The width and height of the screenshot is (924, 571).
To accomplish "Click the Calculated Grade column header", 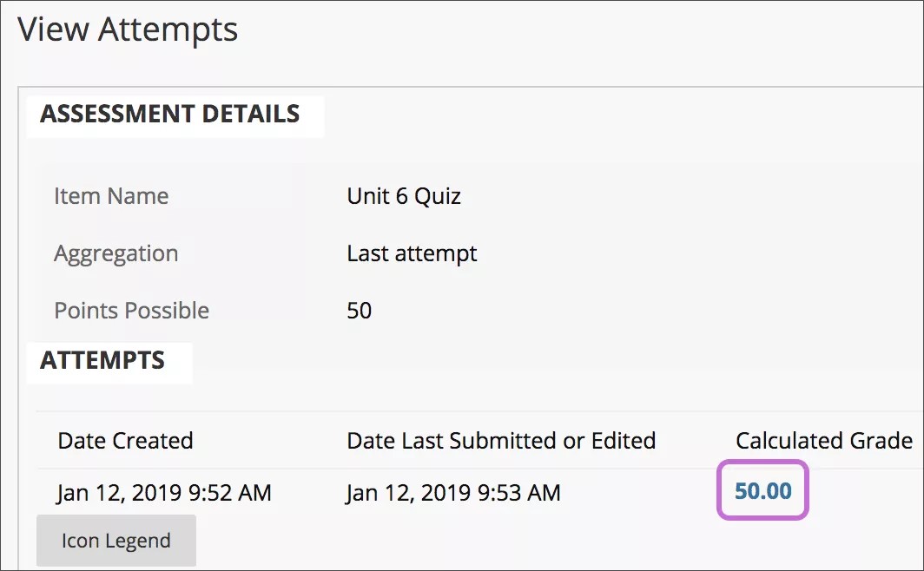I will coord(822,440).
